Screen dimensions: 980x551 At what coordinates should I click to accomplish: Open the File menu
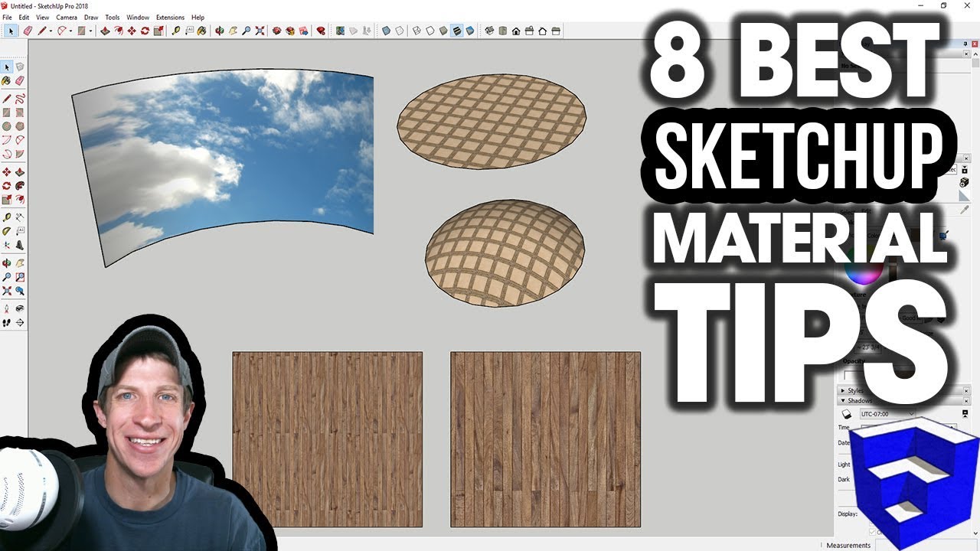(7, 17)
